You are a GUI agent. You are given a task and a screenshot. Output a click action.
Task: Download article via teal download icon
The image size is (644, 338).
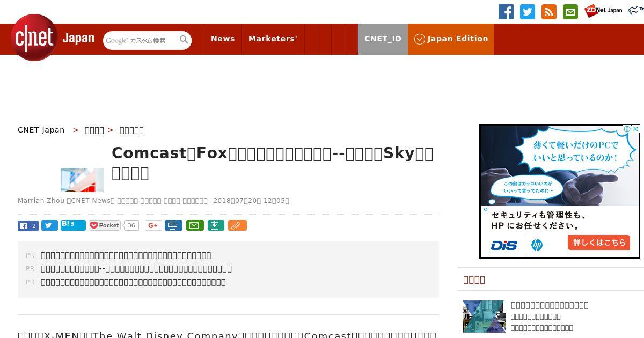tap(216, 225)
